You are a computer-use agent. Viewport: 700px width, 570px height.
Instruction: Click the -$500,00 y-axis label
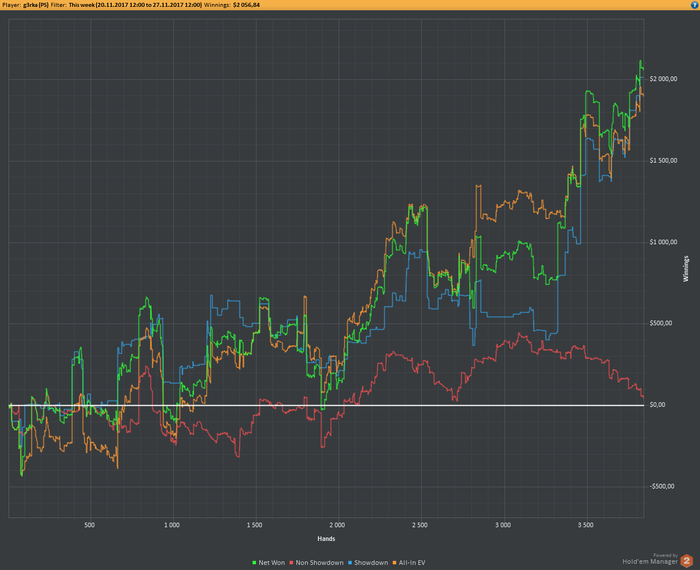(x=662, y=487)
